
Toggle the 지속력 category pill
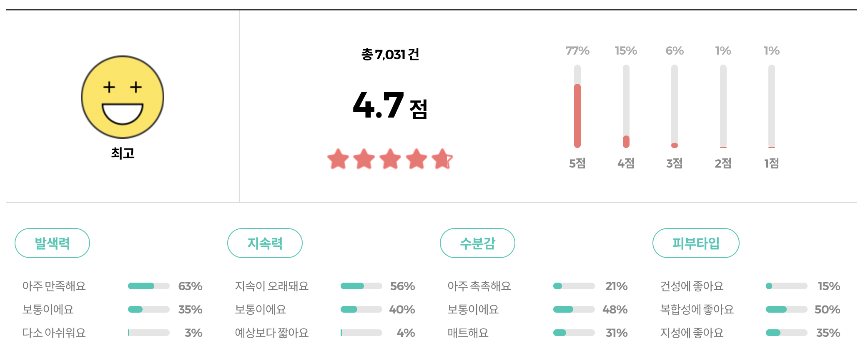click(265, 243)
